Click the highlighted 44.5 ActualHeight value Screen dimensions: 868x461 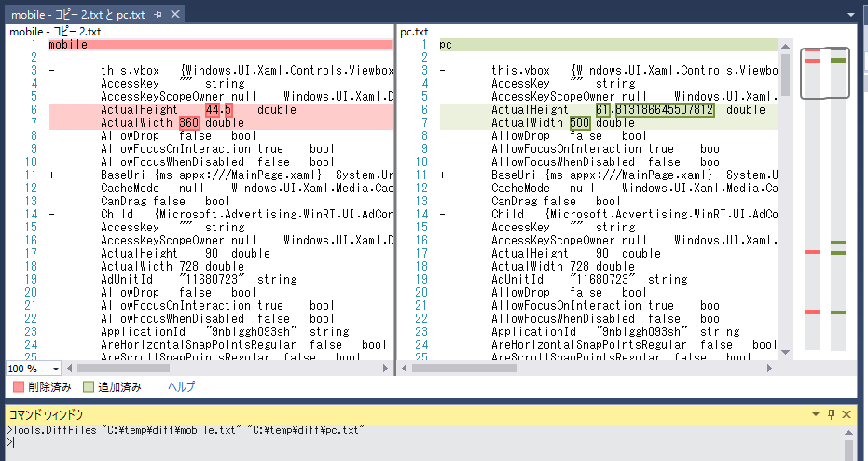coord(219,110)
